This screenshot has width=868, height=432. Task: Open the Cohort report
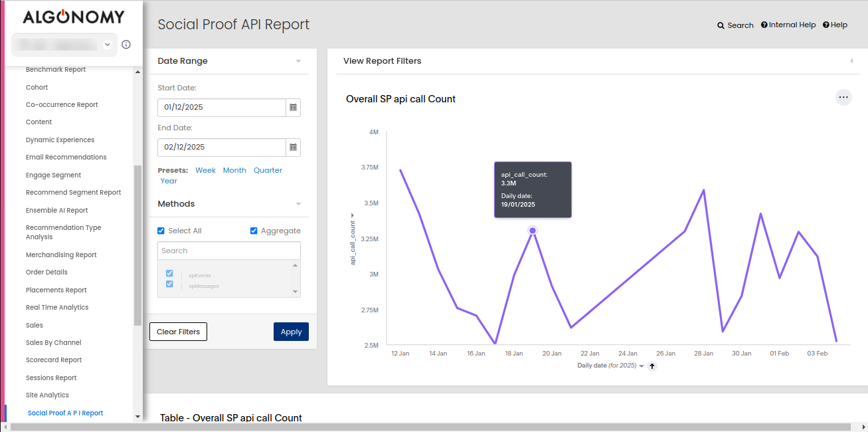click(37, 87)
